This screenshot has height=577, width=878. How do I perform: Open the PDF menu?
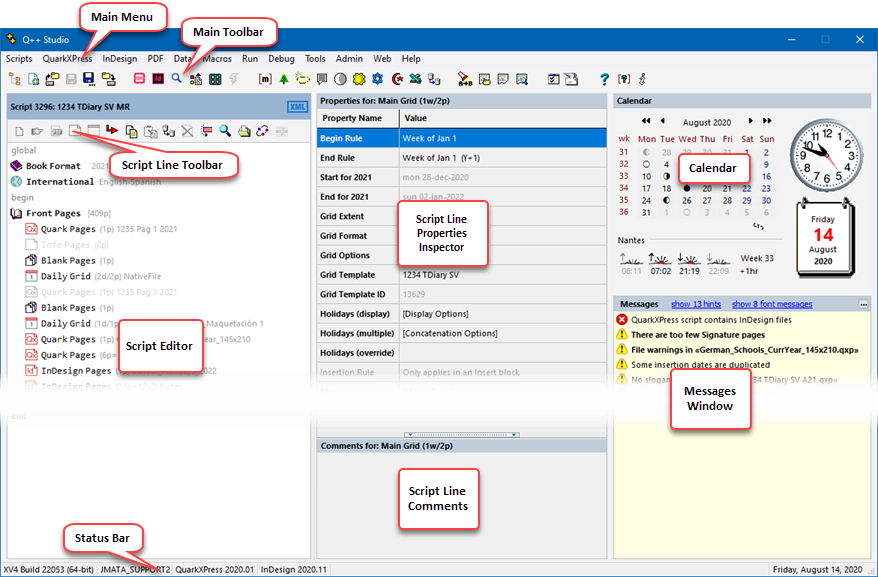(x=155, y=58)
